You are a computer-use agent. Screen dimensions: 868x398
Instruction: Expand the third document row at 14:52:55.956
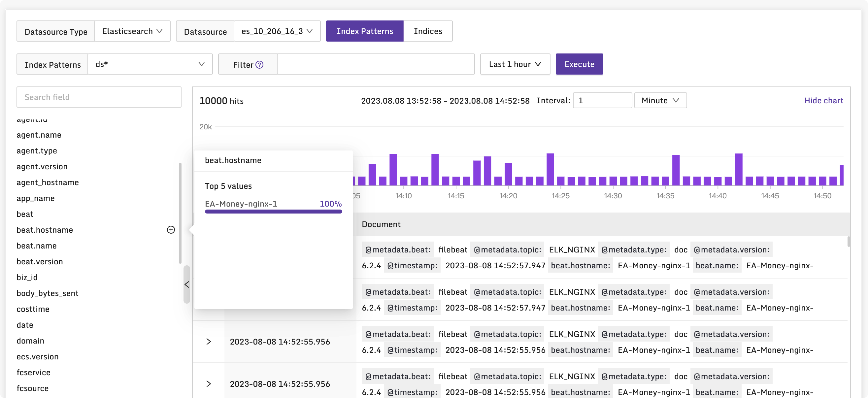coord(209,342)
